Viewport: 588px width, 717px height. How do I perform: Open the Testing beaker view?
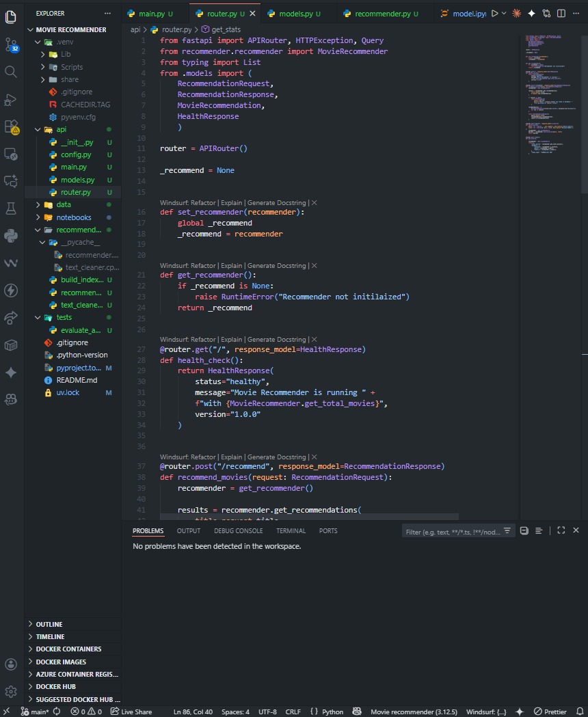(x=11, y=209)
